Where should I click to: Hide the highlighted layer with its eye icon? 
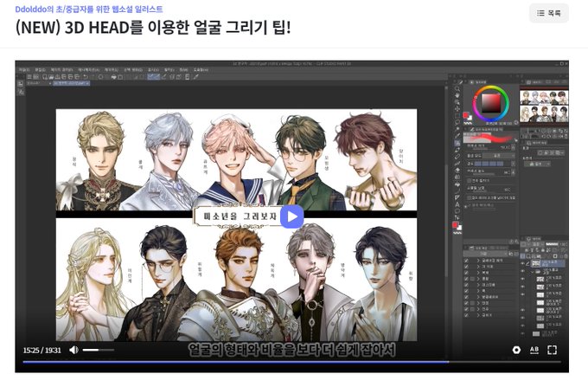[x=523, y=263]
